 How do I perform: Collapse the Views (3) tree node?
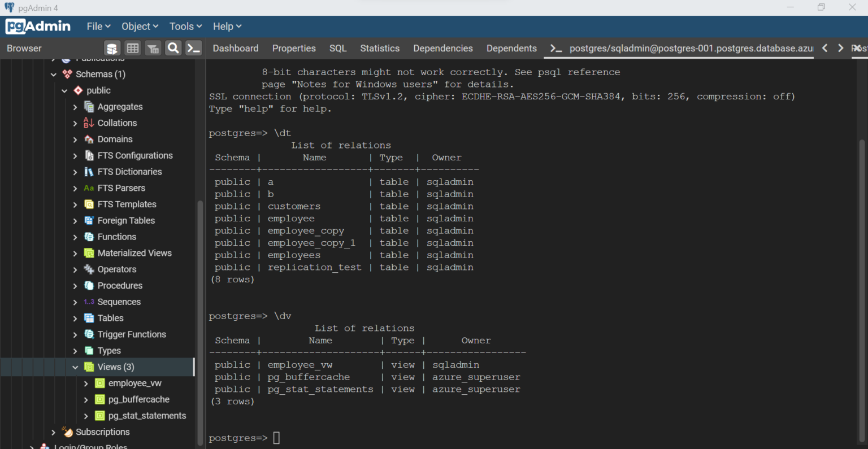[x=75, y=367]
